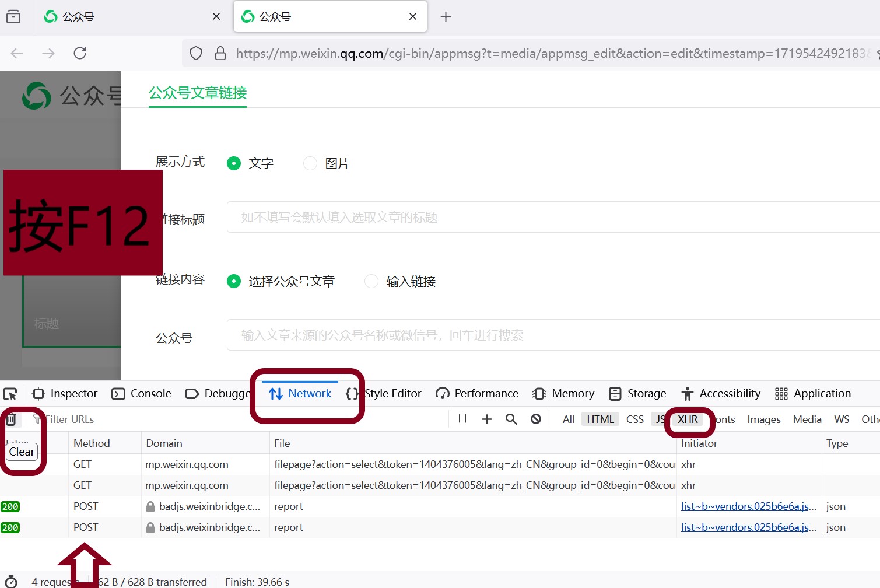The height and width of the screenshot is (588, 880).
Task: Sort by the Type column header
Action: [851, 443]
